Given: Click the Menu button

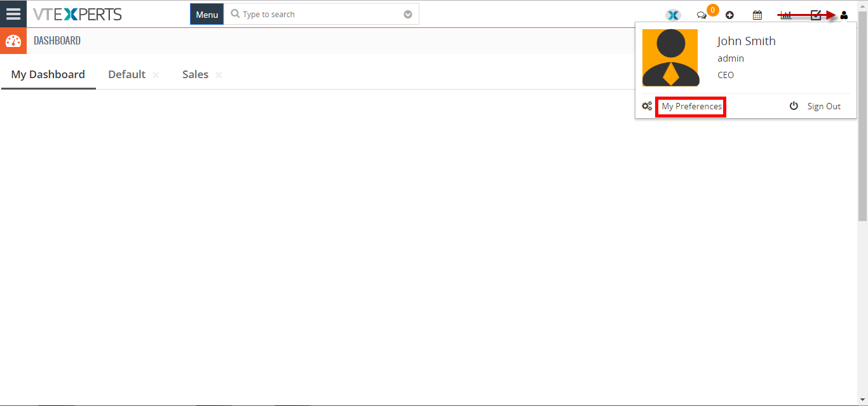Looking at the screenshot, I should tap(207, 15).
